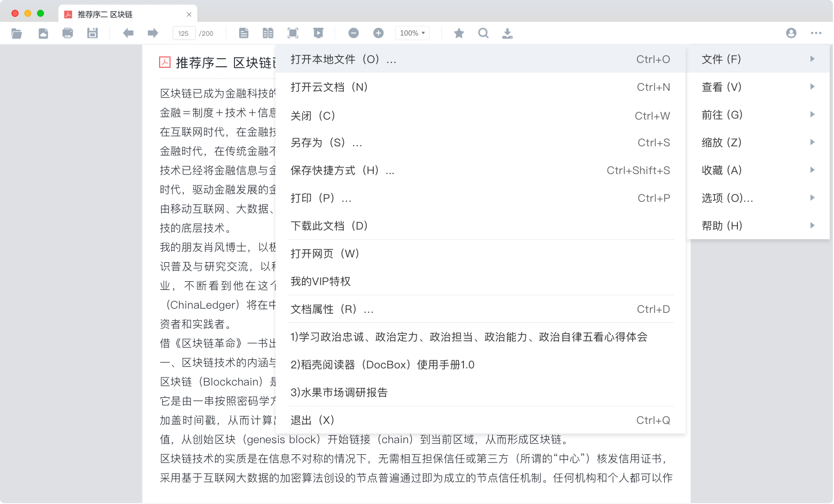Select two-page view icon
Screen dimensions: 834x504
point(268,33)
